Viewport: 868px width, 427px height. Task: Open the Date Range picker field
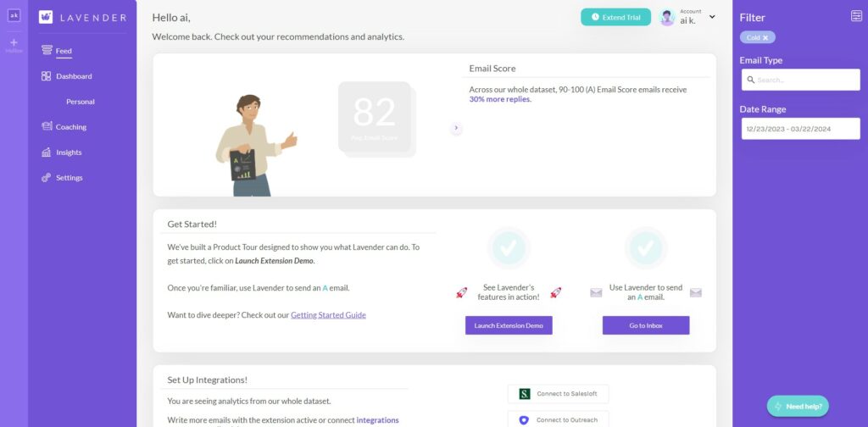[x=800, y=129]
